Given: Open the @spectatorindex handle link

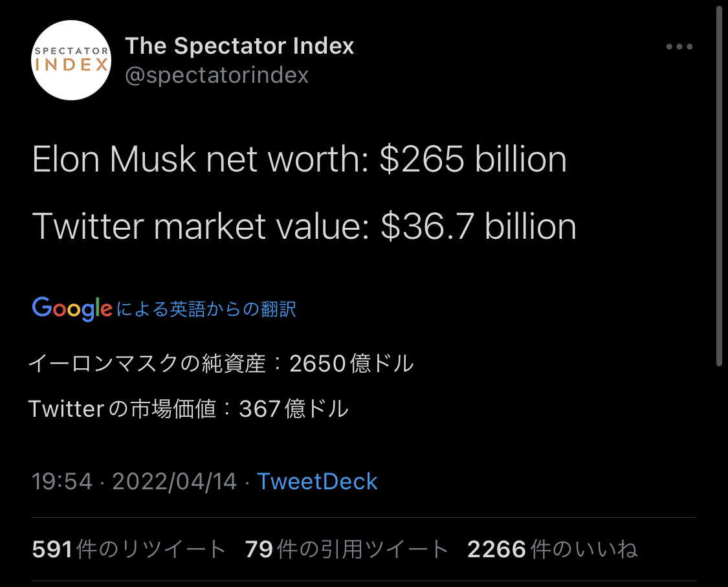Looking at the screenshot, I should point(217,75).
